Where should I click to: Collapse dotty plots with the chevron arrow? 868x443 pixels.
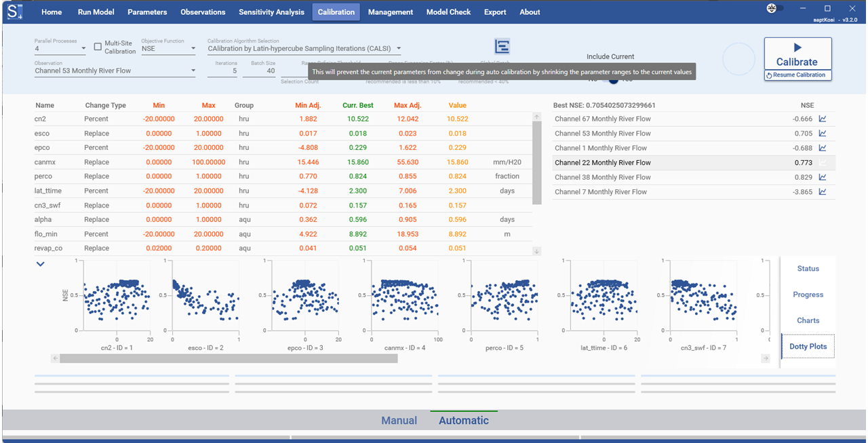coord(41,264)
